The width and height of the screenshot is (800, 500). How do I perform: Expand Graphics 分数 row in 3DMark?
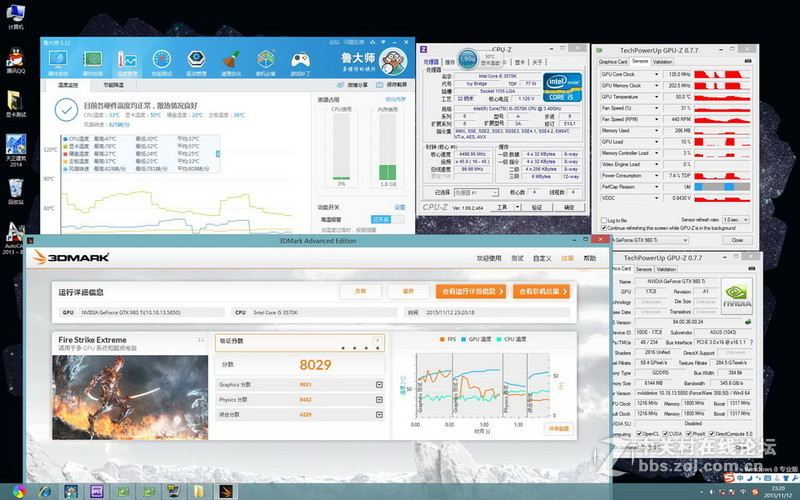coord(379,385)
